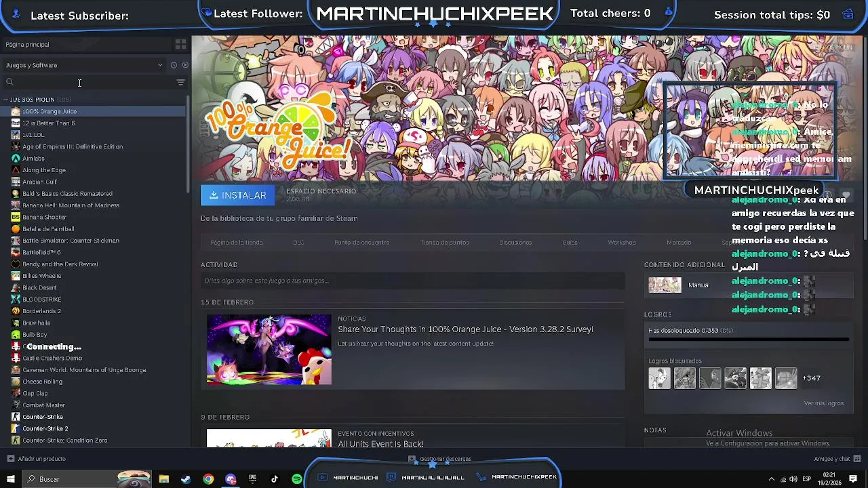Select Caveman World: Mountains of Unga Boonga
868x488 pixels.
84,370
